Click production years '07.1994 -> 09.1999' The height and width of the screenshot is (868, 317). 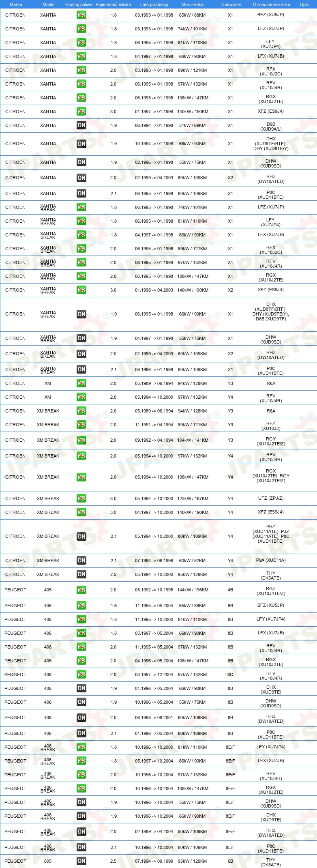[x=154, y=861]
